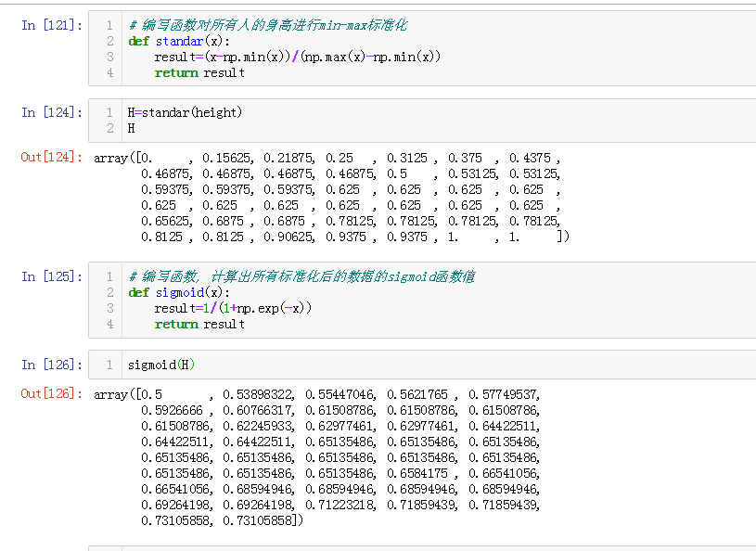
Task: Click the Out[124] output prompt
Action: [51, 157]
